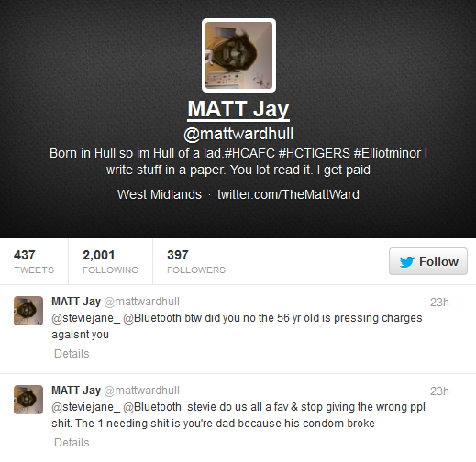Click the avatar thumbnail beside the first tweet
Viewport: 476px width, 462px height.
pyautogui.click(x=28, y=311)
